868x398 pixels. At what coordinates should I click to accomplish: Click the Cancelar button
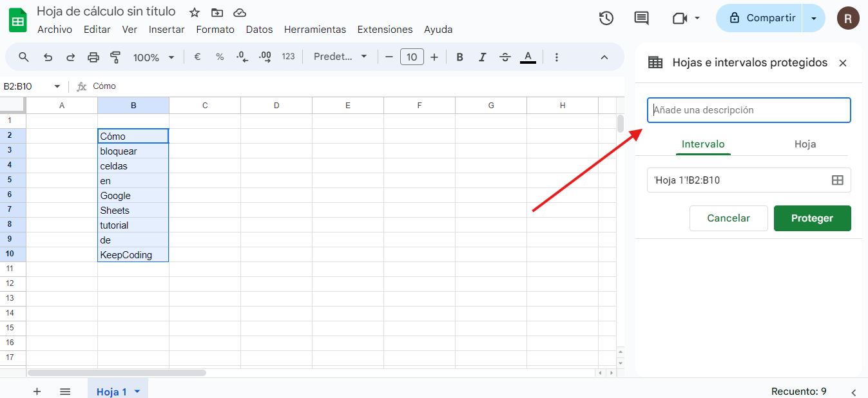pos(728,218)
